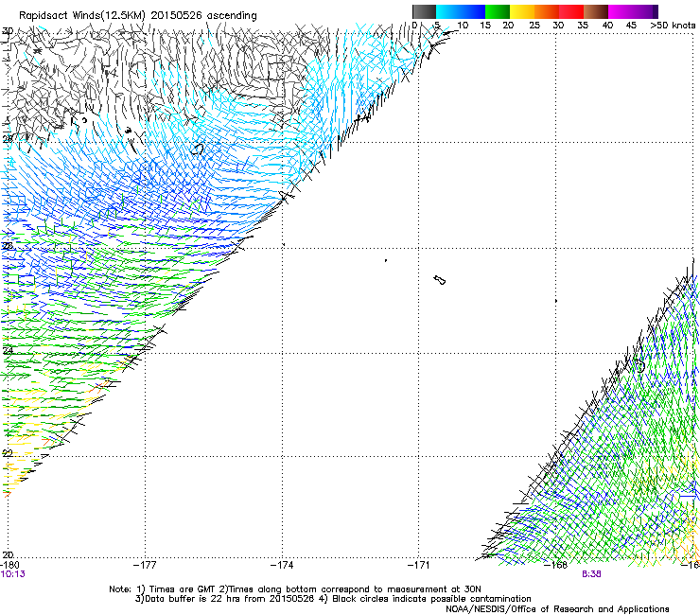
Task: Click the legend "25" knots label
Action: coord(534,26)
